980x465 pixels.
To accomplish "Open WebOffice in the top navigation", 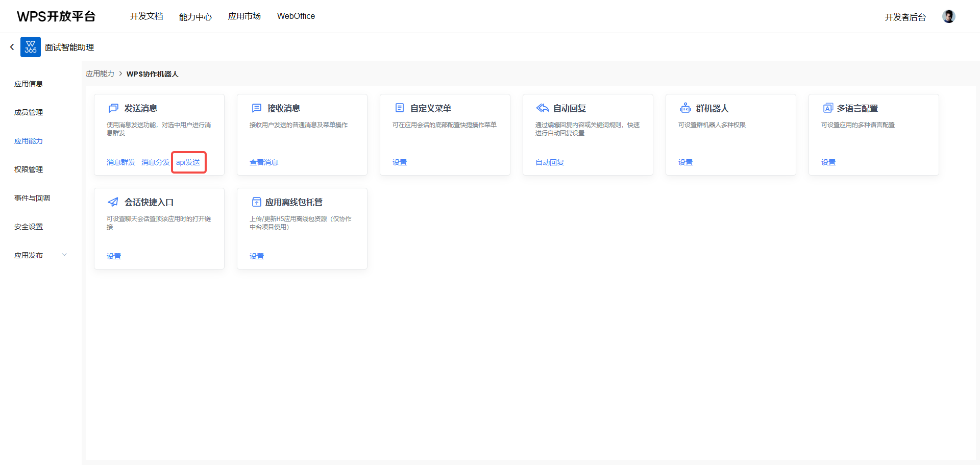I will 296,16.
